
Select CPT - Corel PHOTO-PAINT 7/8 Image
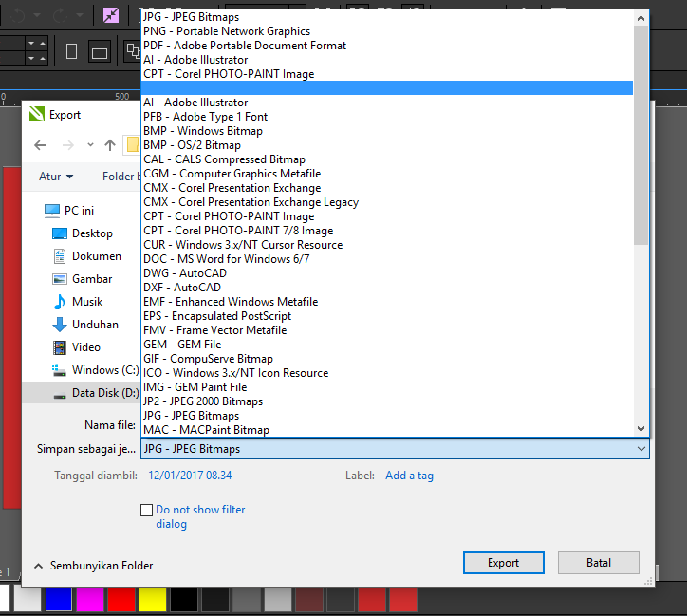click(x=387, y=231)
